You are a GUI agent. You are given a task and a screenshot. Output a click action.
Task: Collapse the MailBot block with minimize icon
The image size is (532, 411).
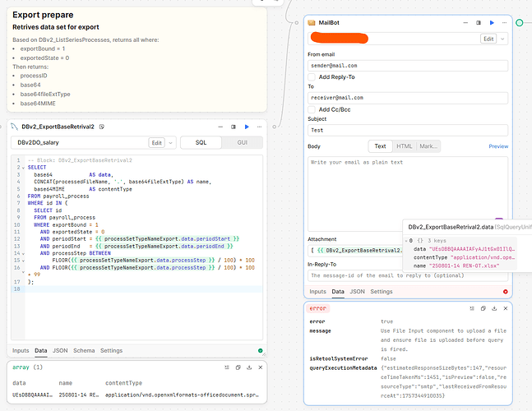tap(464, 23)
